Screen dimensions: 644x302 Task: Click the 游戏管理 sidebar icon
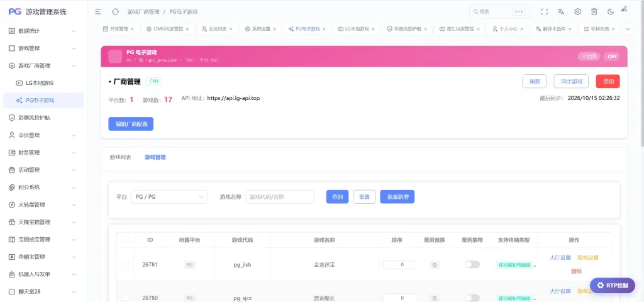(12, 48)
